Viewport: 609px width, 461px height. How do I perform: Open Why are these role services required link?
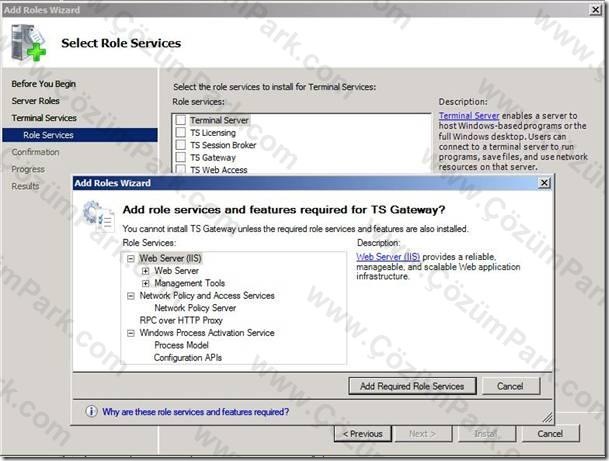(196, 412)
